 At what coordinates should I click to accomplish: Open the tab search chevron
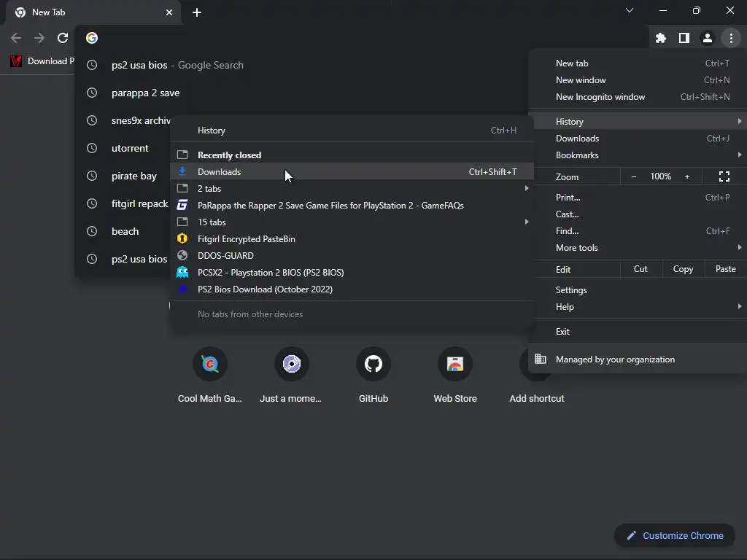(630, 10)
